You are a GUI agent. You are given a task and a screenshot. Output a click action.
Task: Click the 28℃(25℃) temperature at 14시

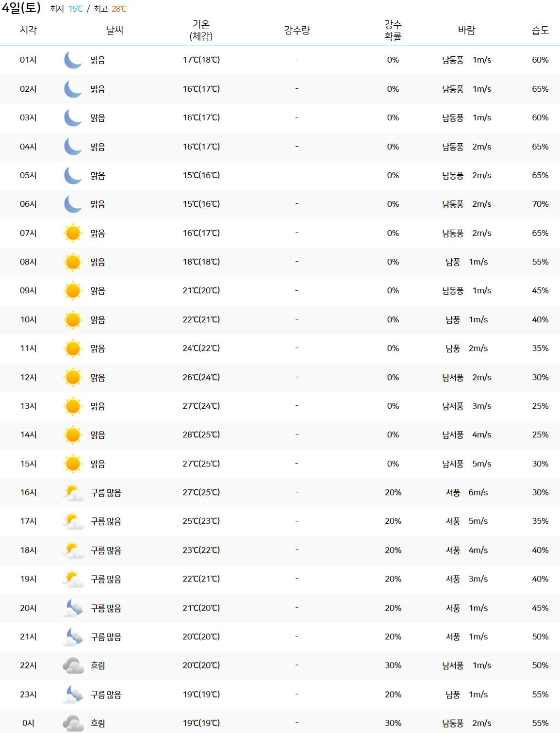pos(201,434)
